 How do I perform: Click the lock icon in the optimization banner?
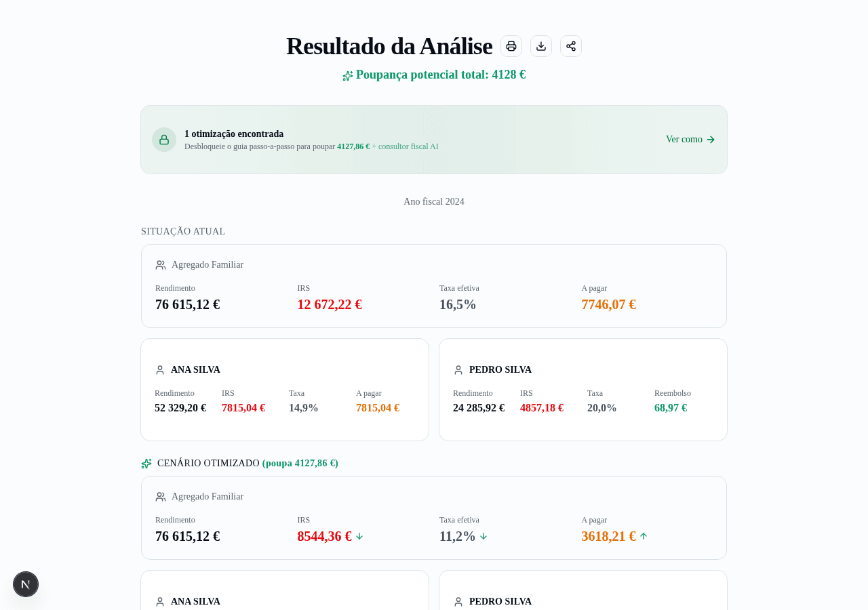click(x=163, y=140)
